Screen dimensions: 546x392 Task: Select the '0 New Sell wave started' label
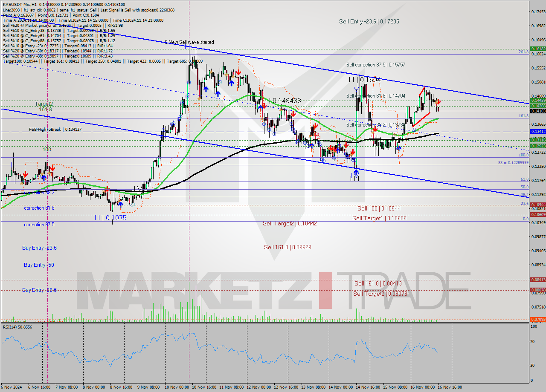[189, 42]
